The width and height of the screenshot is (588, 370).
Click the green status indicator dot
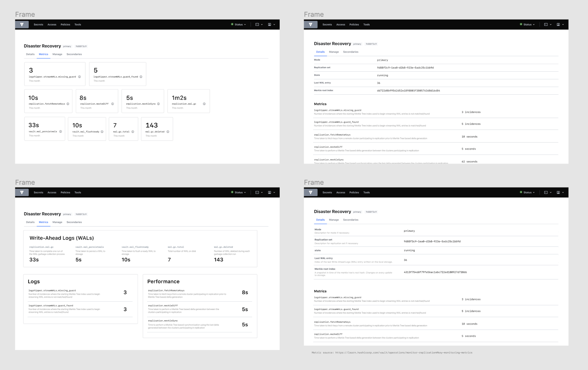pyautogui.click(x=232, y=24)
